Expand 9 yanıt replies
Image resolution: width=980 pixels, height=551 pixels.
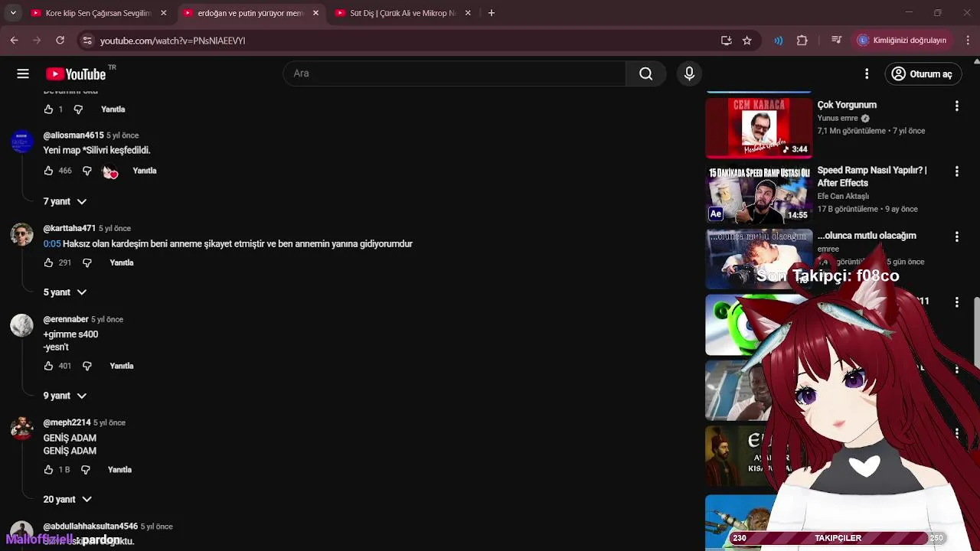[64, 396]
